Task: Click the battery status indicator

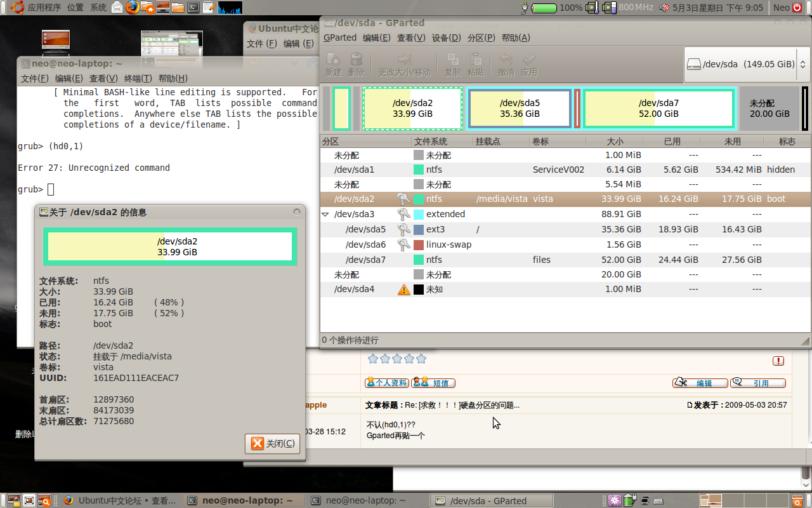Action: (543, 8)
